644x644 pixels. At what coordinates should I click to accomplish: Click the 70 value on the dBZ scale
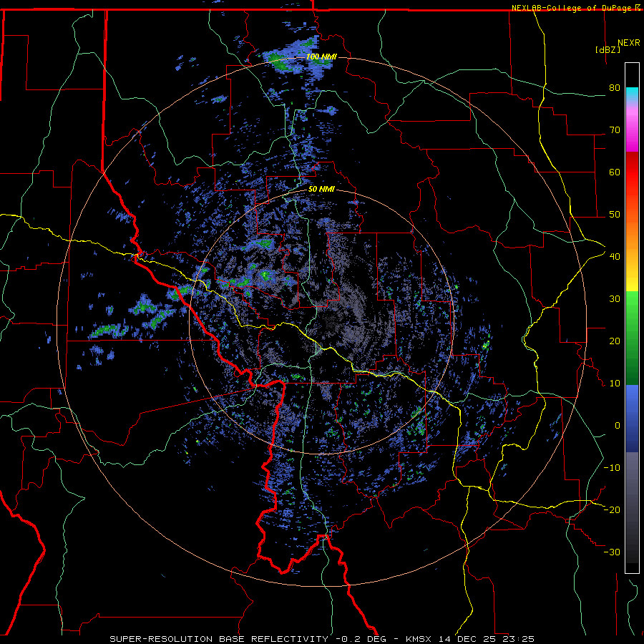click(615, 130)
